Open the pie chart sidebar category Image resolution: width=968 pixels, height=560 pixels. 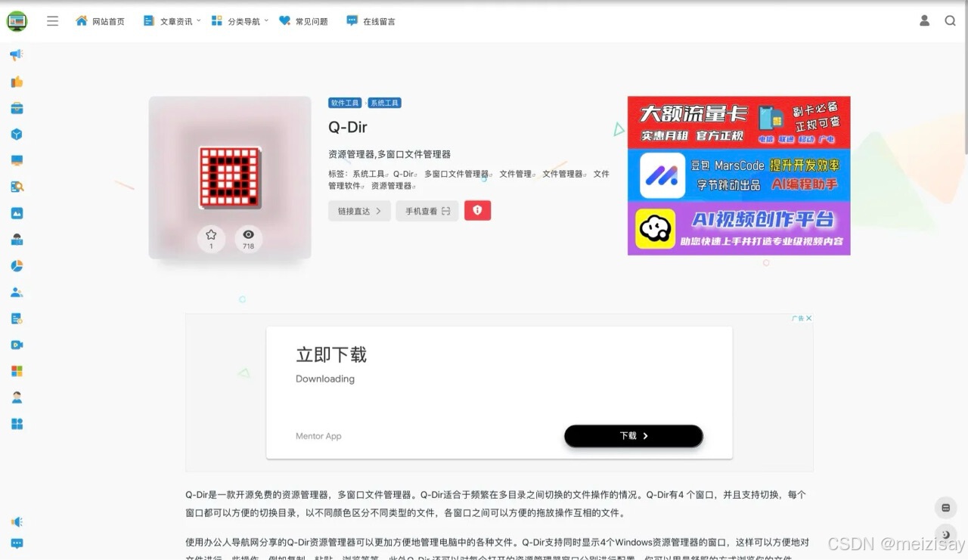[x=17, y=266]
